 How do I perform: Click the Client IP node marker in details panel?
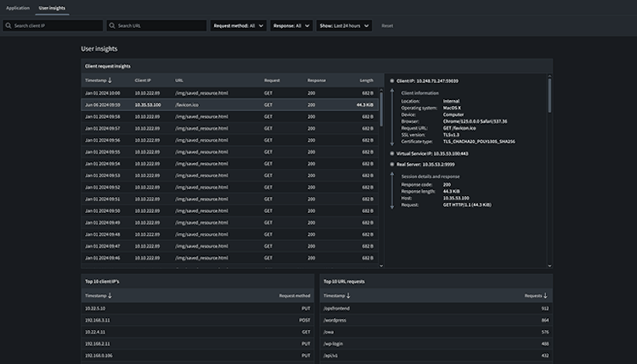[x=391, y=81]
